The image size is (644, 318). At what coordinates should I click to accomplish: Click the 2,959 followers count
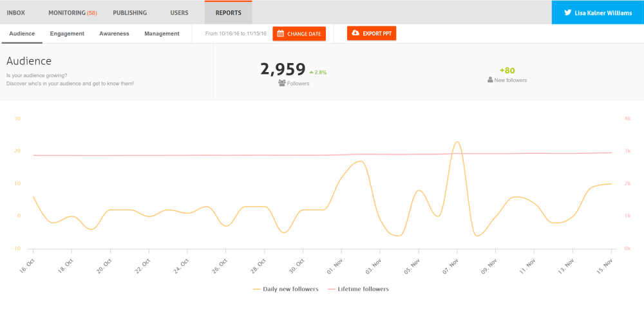point(283,70)
